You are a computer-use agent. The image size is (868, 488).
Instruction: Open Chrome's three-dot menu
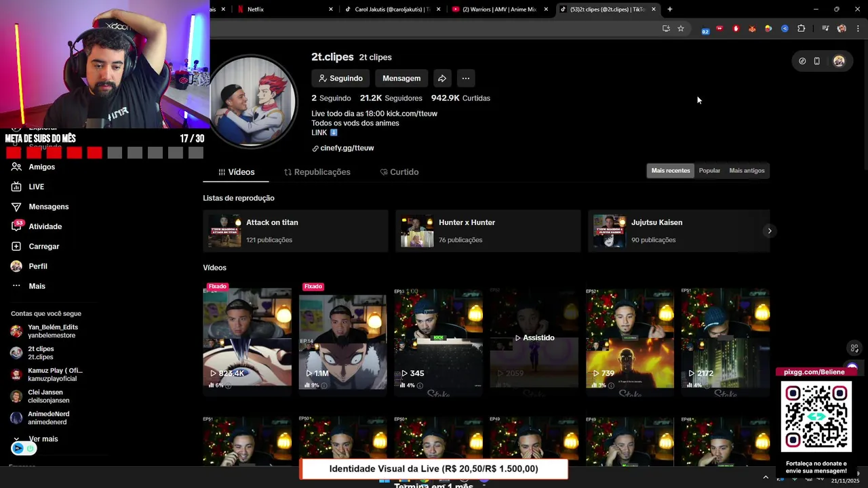858,28
